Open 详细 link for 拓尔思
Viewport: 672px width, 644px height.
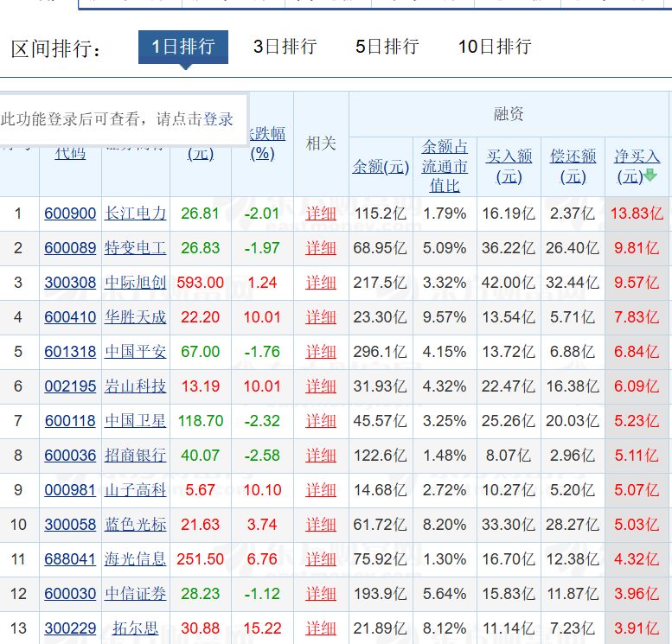coord(321,628)
